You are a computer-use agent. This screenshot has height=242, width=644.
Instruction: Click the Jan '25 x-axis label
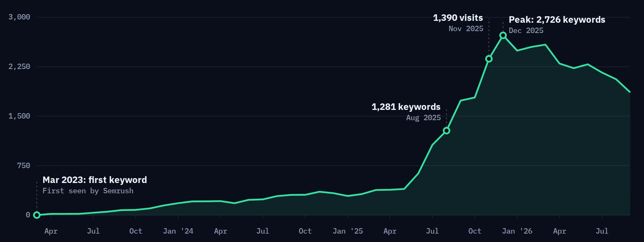[348, 231]
